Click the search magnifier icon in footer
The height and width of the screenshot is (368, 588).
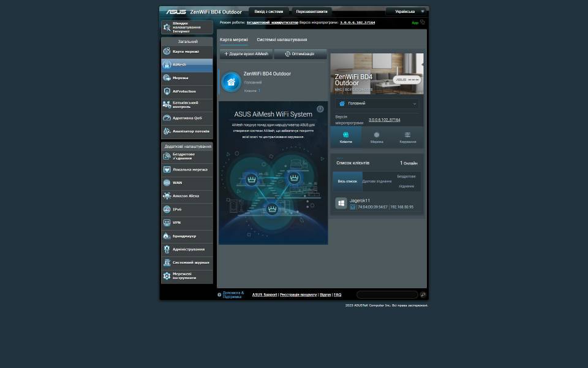(423, 295)
